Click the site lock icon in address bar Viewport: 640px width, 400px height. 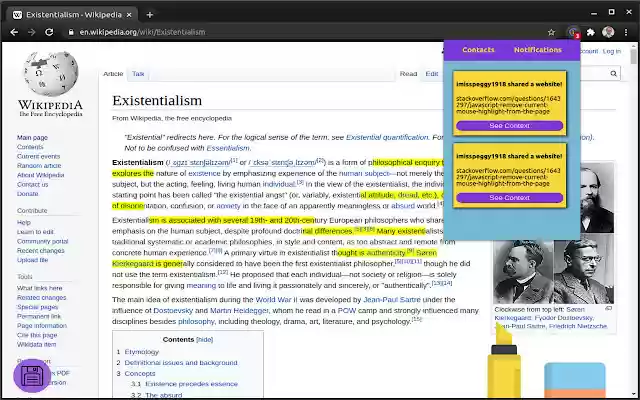71,32
